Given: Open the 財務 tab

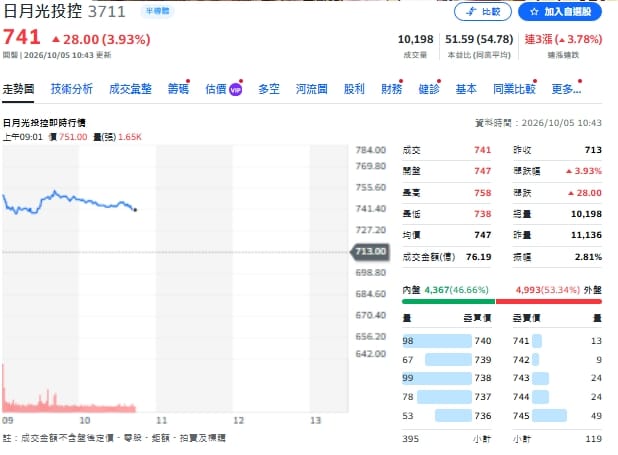Looking at the screenshot, I should tap(391, 89).
